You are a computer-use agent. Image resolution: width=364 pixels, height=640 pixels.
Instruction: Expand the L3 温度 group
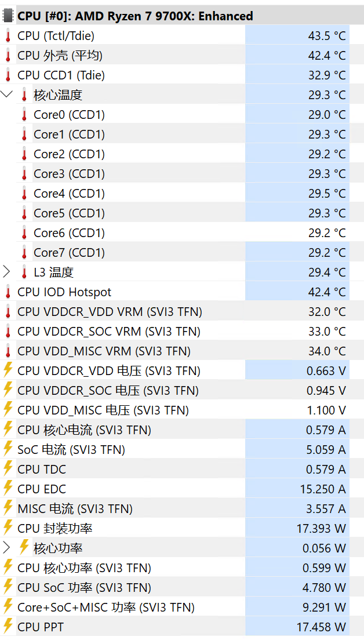pyautogui.click(x=7, y=271)
